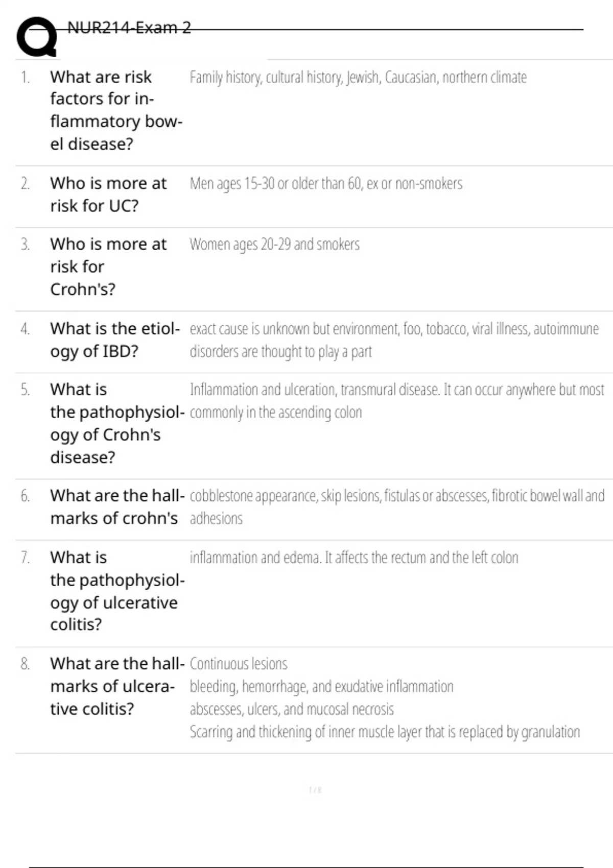Select the NUR214-Exam 2 title

(129, 28)
